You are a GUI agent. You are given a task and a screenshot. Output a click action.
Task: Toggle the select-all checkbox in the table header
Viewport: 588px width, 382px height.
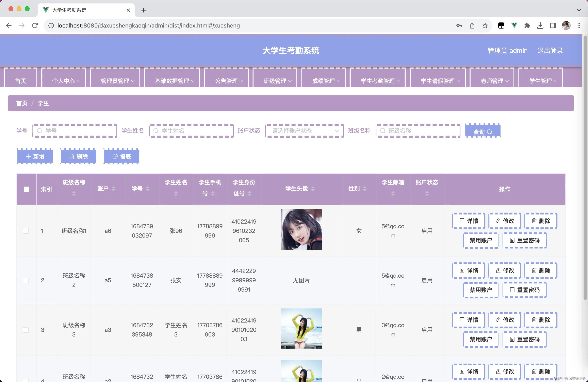27,189
